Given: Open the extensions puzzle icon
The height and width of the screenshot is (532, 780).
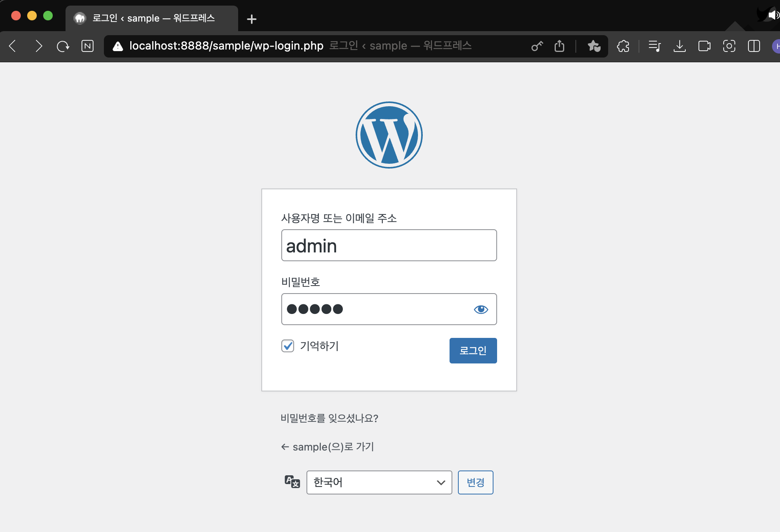Looking at the screenshot, I should (x=623, y=46).
